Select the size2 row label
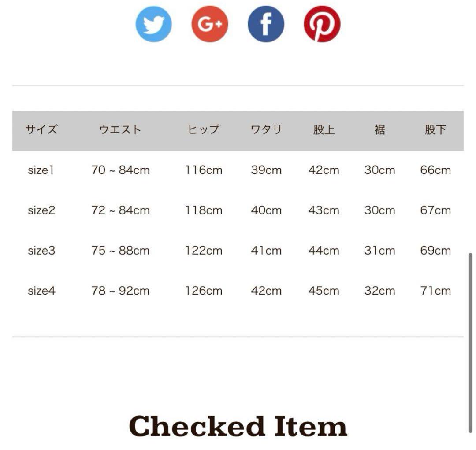 [x=41, y=210]
